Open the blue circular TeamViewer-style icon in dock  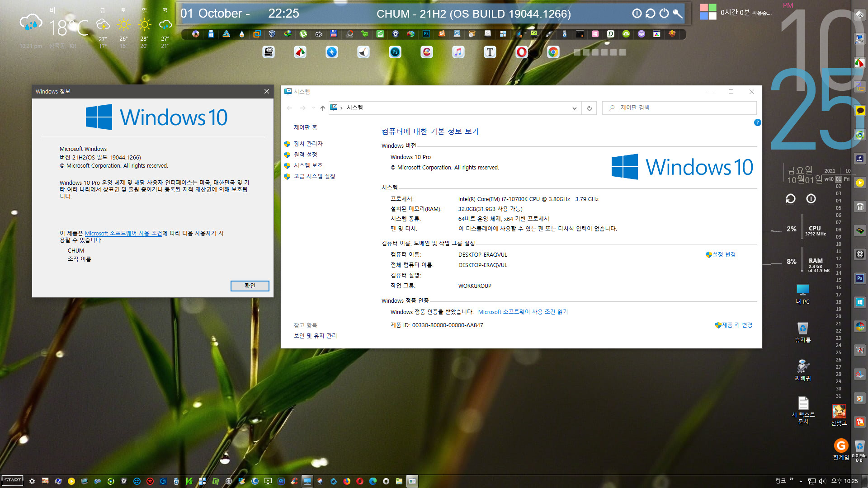pyautogui.click(x=332, y=52)
